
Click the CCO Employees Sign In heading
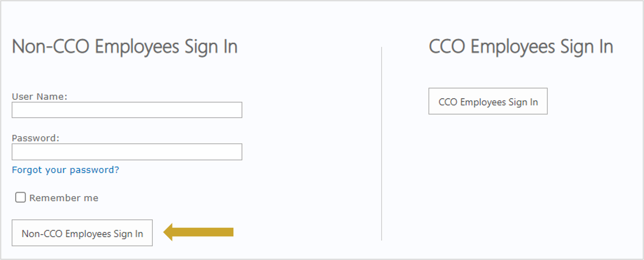click(521, 46)
